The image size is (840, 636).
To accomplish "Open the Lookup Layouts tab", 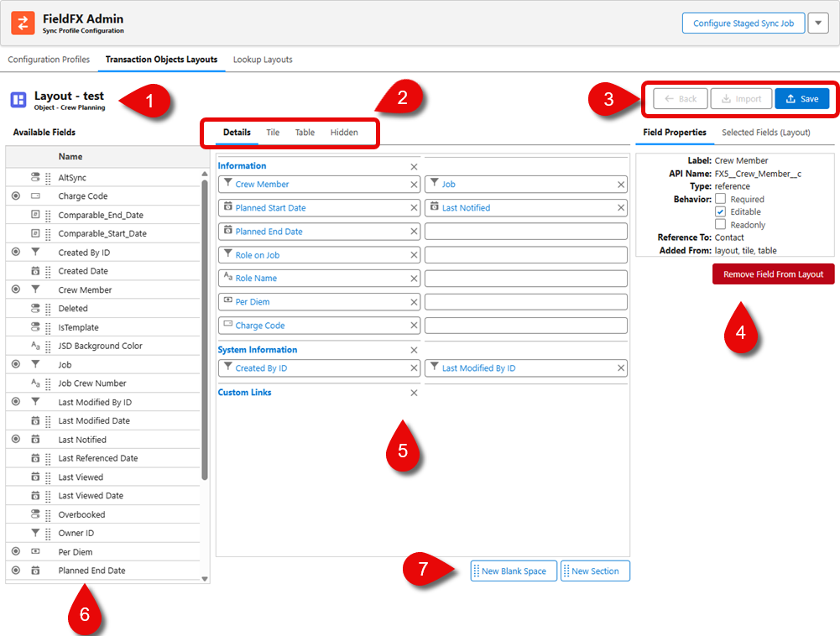I will 261,60.
